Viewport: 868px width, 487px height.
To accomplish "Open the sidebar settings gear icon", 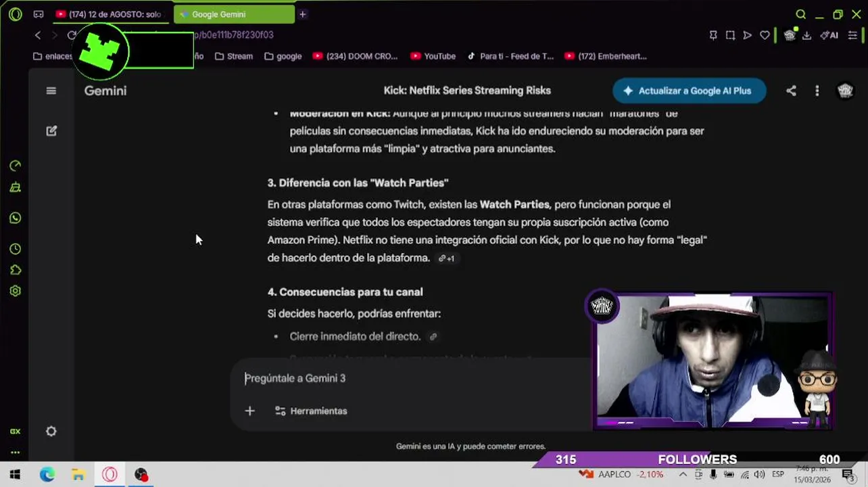I will (x=15, y=292).
